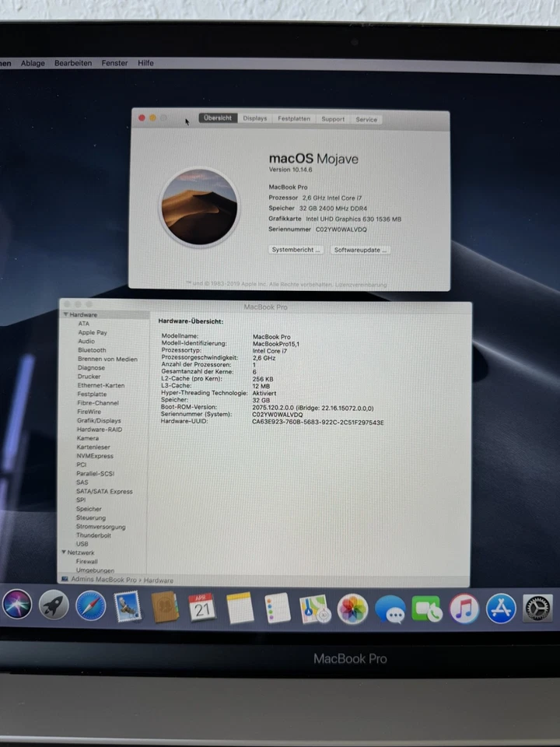This screenshot has width=560, height=747.
Task: Select PCI in the sidebar
Action: click(x=82, y=465)
